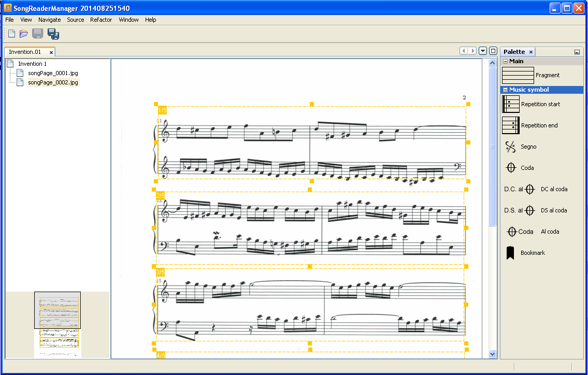Select songPage_0001.jpg in the tree
Screen dimensions: 588x375
[53, 73]
